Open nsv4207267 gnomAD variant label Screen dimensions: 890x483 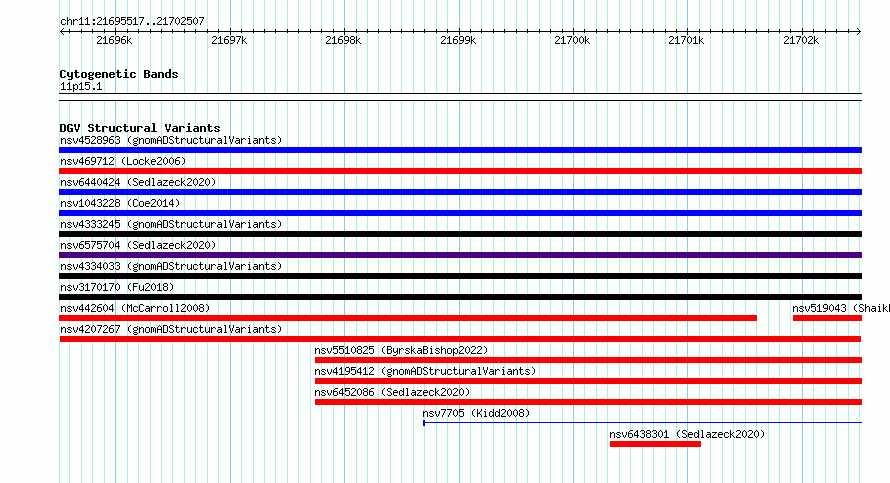tap(171, 329)
